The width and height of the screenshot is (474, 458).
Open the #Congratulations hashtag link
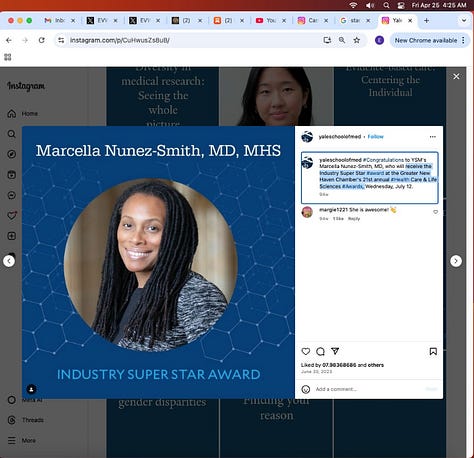click(x=383, y=160)
